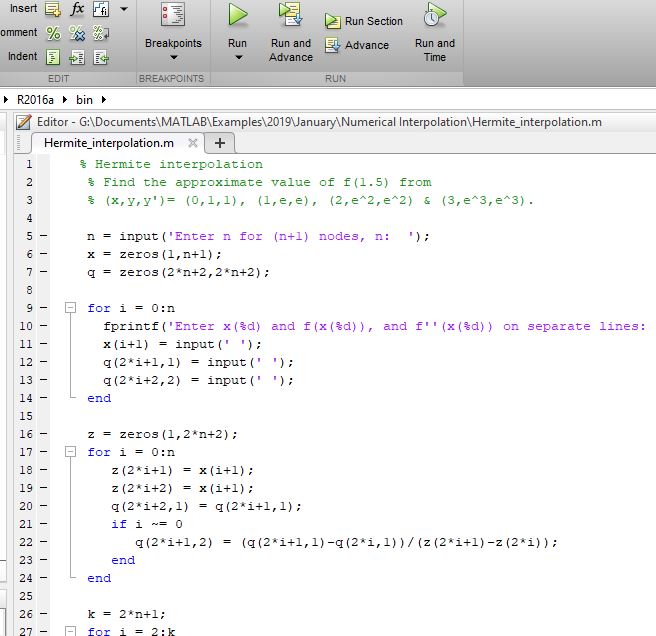The image size is (656, 636).
Task: Collapse the for loop at line 17
Action: [x=70, y=452]
